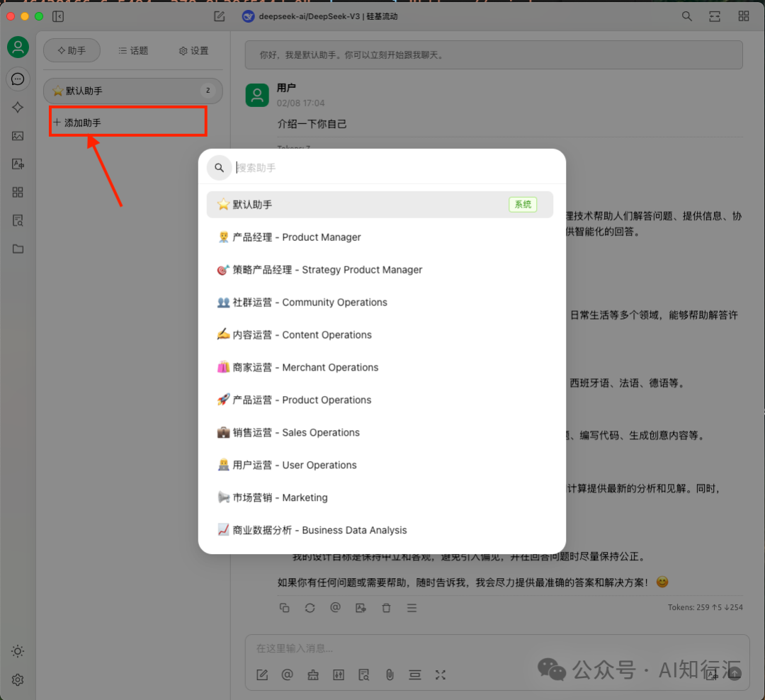
Task: Open the agents sparkle sidebar icon
Action: [x=18, y=108]
